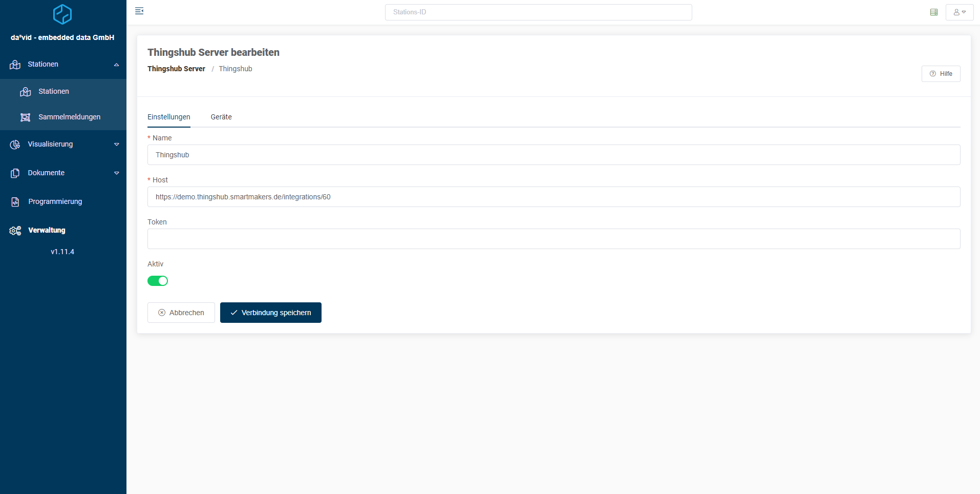Image resolution: width=980 pixels, height=494 pixels.
Task: Open the Hilfe help button
Action: [x=941, y=74]
